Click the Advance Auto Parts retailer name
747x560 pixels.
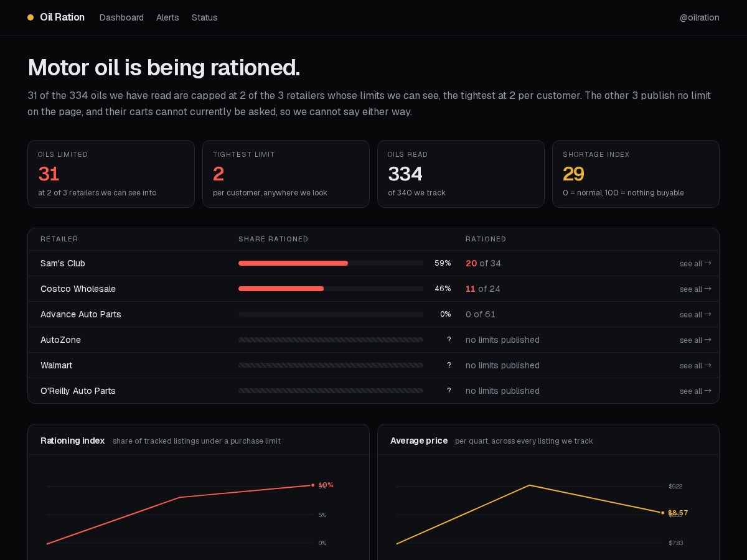click(x=81, y=314)
